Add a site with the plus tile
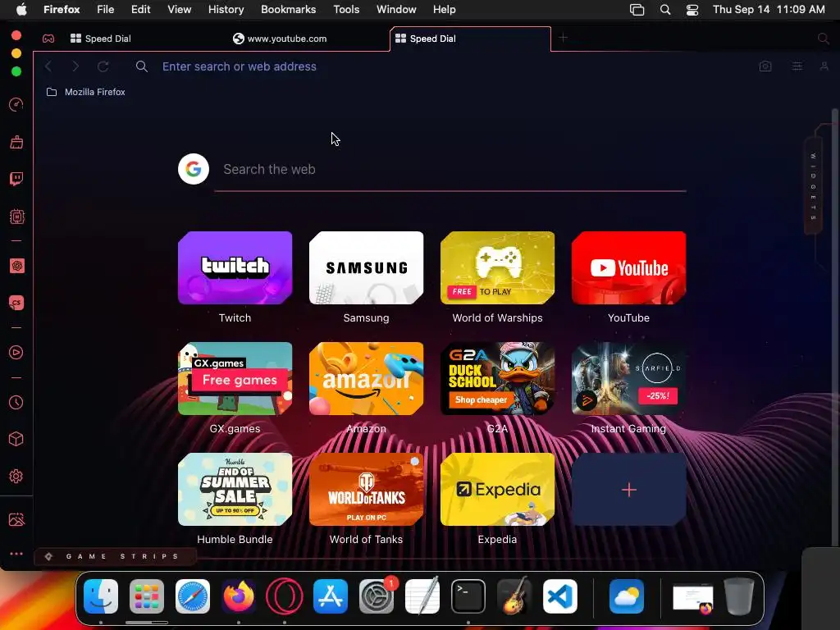The image size is (840, 630). 629,489
